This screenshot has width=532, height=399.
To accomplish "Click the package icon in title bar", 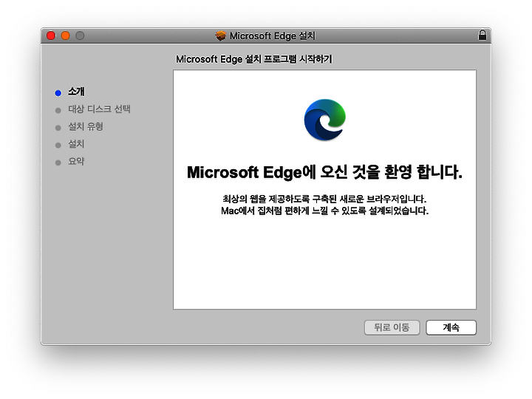I will tap(220, 35).
